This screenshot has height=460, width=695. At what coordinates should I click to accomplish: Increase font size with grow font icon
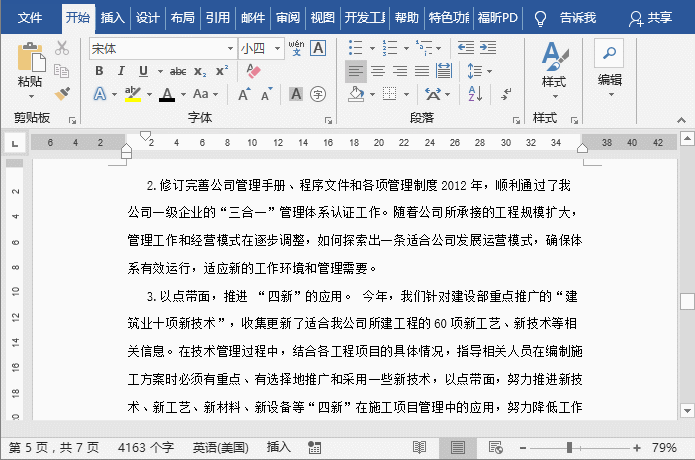pos(244,94)
